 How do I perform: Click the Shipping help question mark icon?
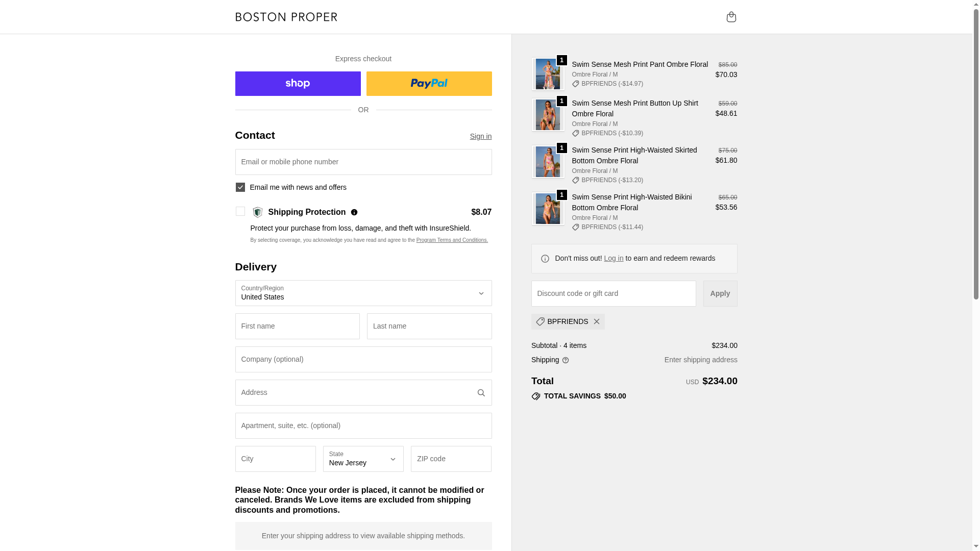coord(566,360)
